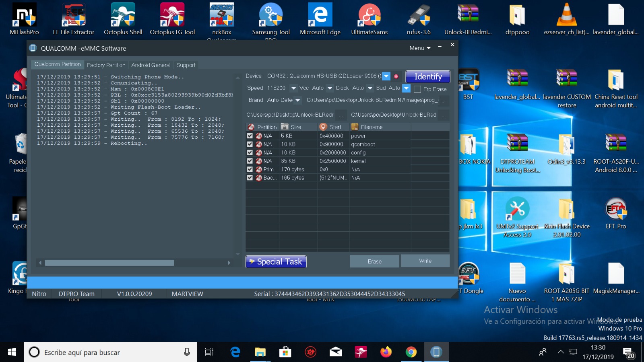
Task: Open the Mail app on taskbar
Action: (x=336, y=352)
